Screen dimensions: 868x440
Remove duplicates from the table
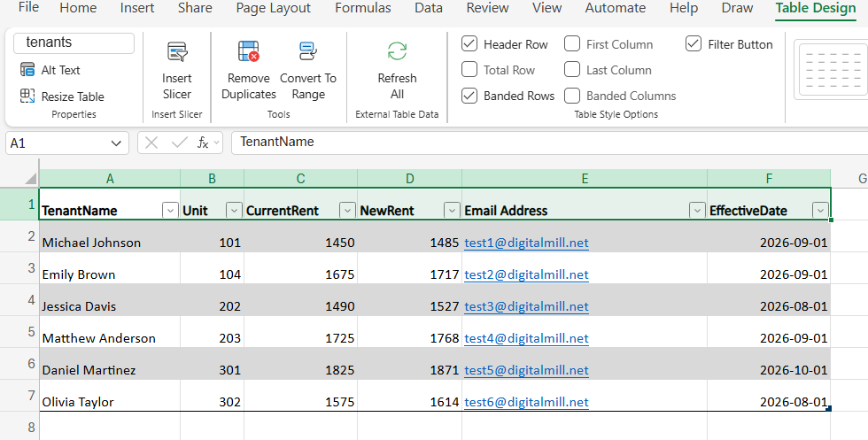click(x=249, y=71)
